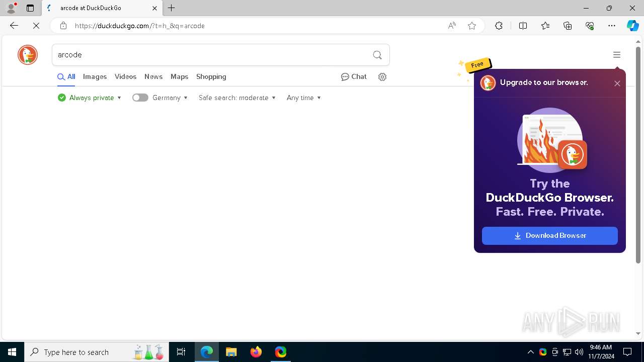Screen dimensions: 644x362
Task: Open DuckDuckGo Chat
Action: click(x=354, y=77)
